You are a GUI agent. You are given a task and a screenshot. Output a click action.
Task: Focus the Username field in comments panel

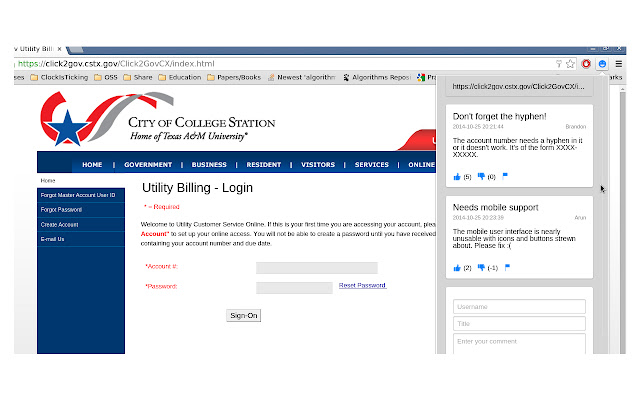519,307
